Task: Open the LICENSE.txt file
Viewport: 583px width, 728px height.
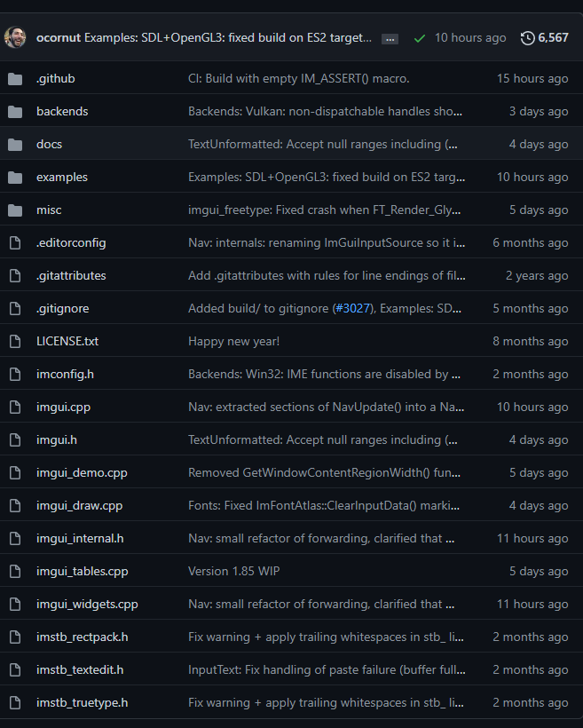Action: [67, 341]
